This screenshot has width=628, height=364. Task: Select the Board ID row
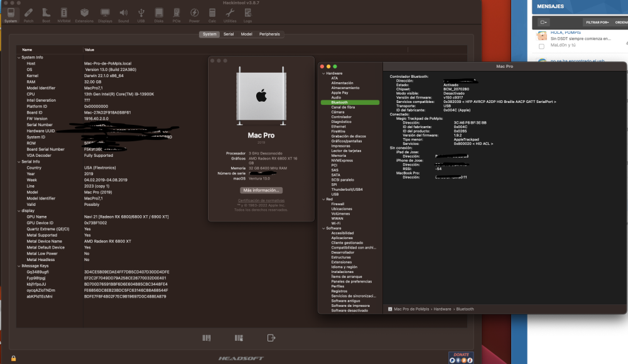(242, 113)
